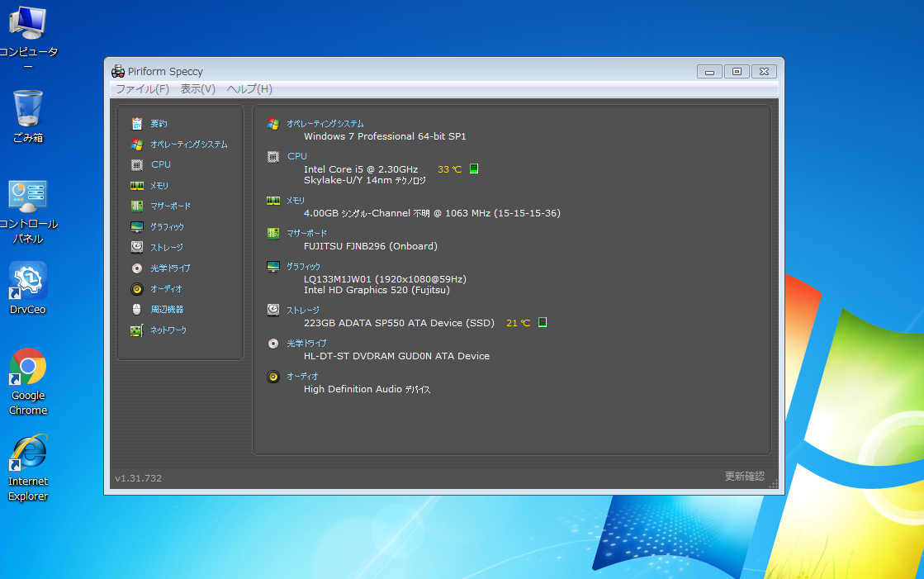Open the ファイル(F) menu
924x579 pixels.
tap(142, 89)
